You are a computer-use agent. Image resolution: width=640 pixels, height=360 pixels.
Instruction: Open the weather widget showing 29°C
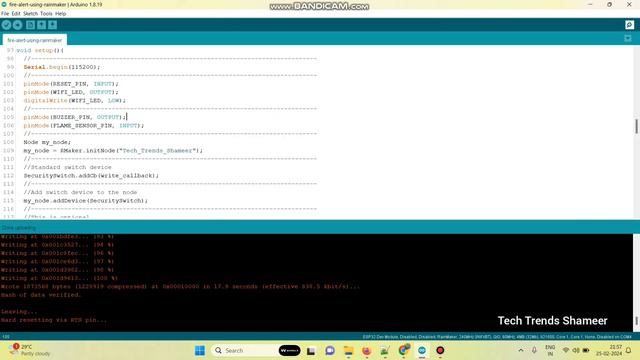point(28,350)
